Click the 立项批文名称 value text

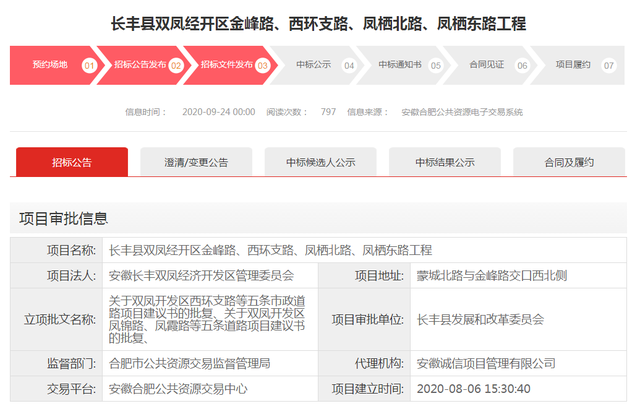coord(207,320)
